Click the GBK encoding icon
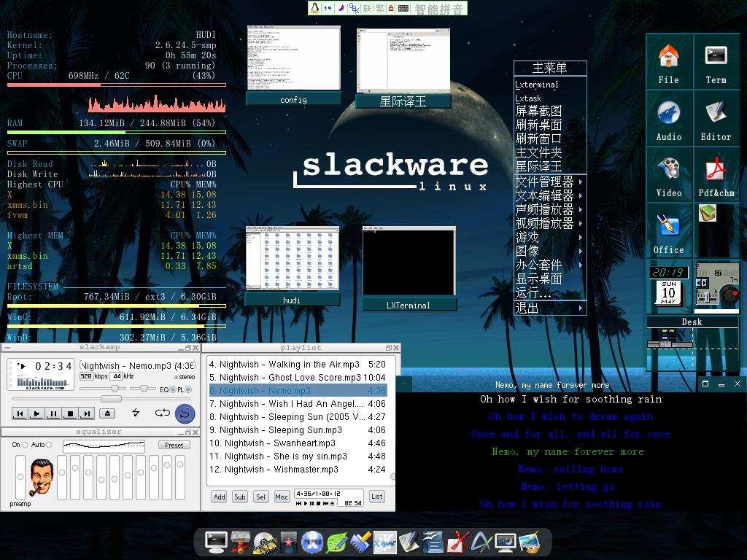 pos(354,8)
